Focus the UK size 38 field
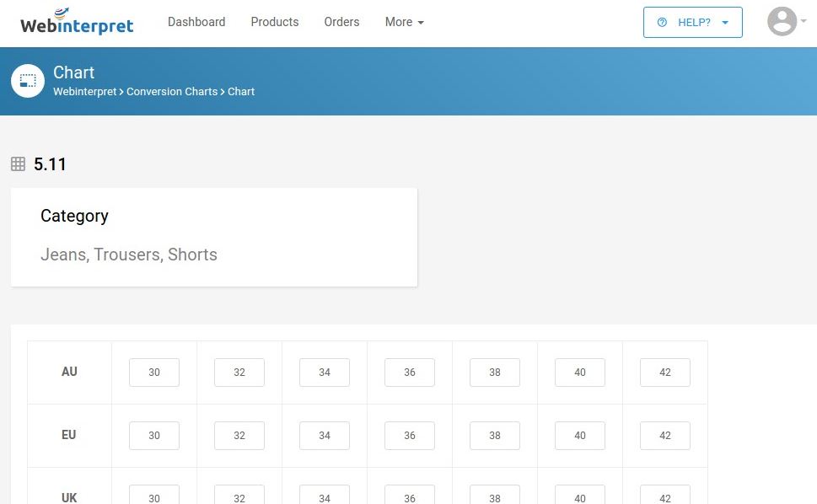 tap(495, 495)
